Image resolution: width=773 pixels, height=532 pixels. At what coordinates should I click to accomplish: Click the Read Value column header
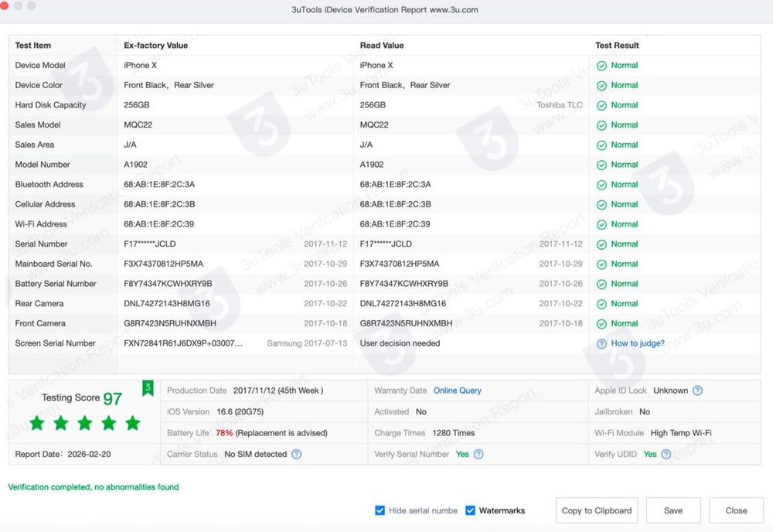click(382, 46)
